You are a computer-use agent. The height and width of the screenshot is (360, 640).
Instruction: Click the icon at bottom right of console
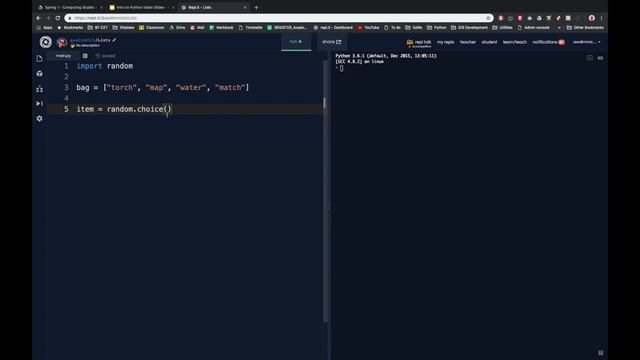[x=600, y=353]
